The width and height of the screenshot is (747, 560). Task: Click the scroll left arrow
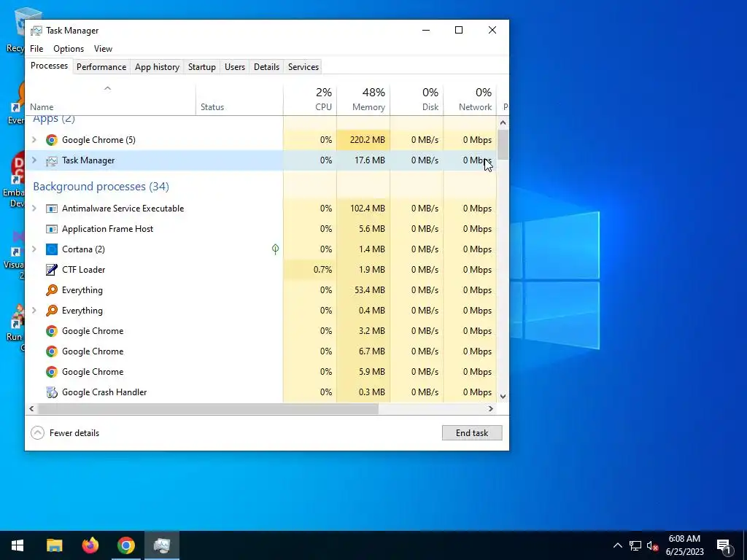click(x=31, y=409)
